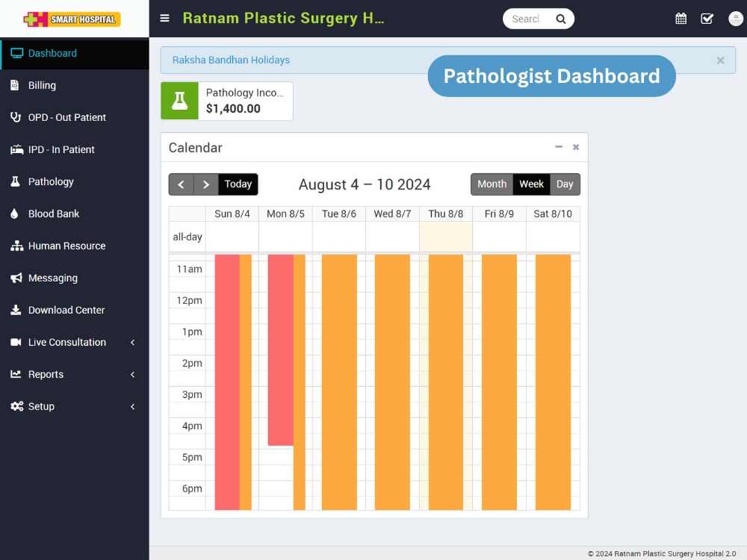Image resolution: width=747 pixels, height=560 pixels.
Task: Open the task checklist icon in top bar
Action: point(707,19)
